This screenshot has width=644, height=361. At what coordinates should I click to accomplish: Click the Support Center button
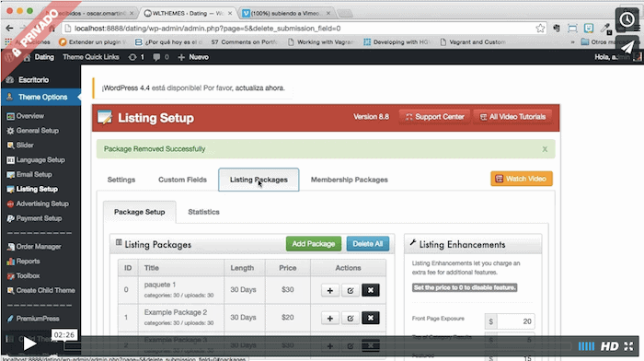(x=434, y=117)
